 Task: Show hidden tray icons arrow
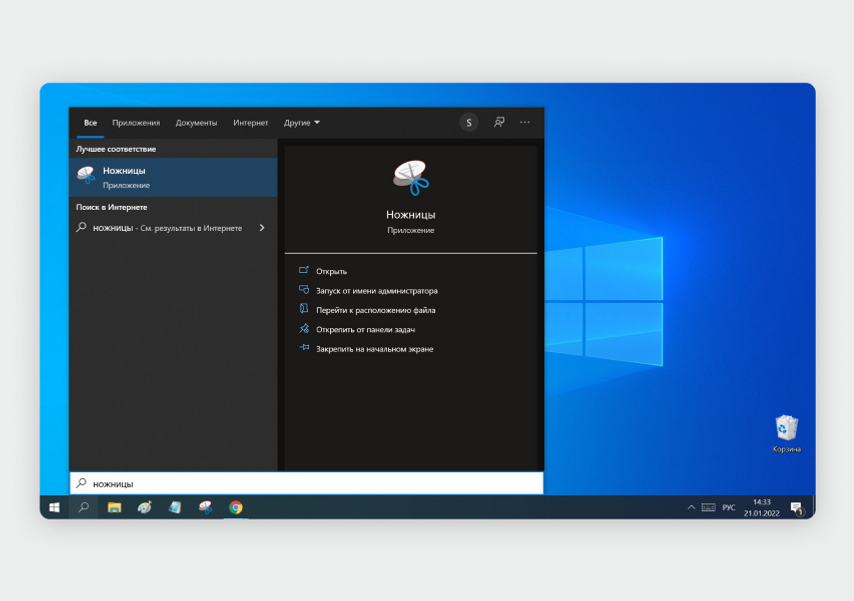[691, 507]
